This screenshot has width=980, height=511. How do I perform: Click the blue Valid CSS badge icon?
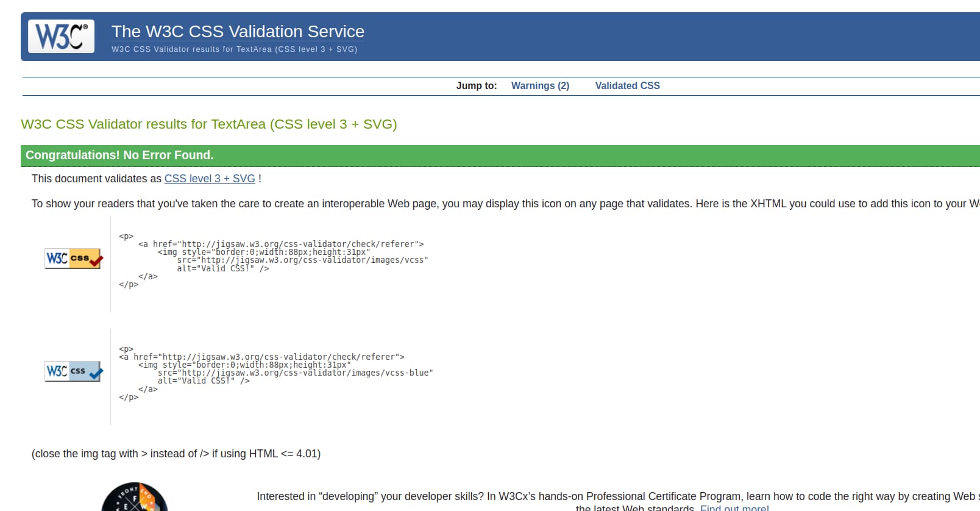click(x=74, y=371)
